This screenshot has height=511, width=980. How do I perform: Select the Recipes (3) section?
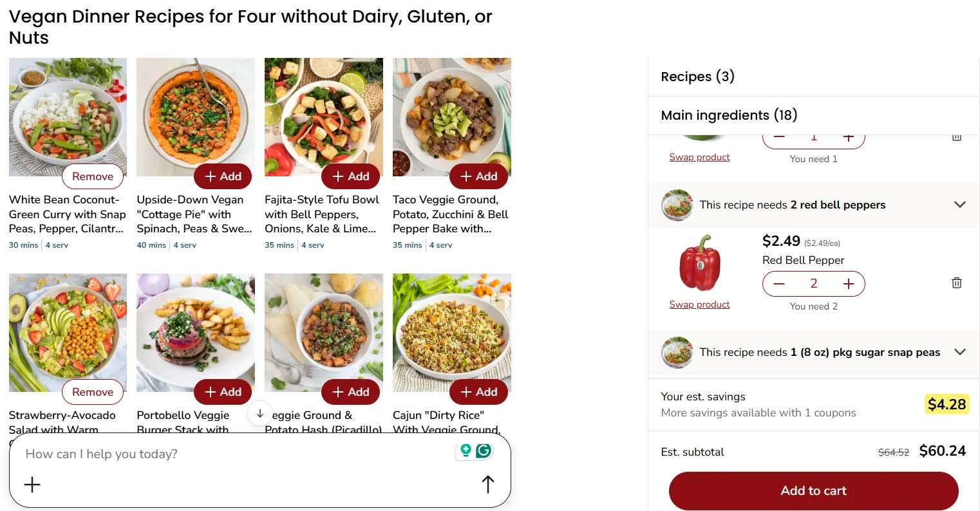pyautogui.click(x=697, y=77)
